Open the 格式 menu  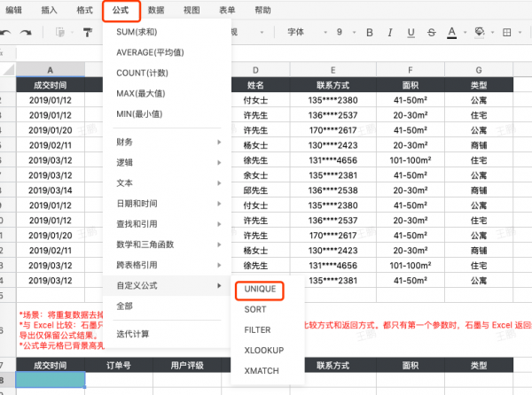pos(85,10)
